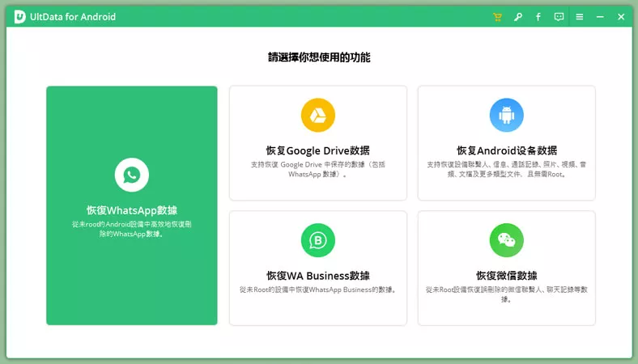Minimize the UltData window
The width and height of the screenshot is (638, 364).
click(600, 17)
